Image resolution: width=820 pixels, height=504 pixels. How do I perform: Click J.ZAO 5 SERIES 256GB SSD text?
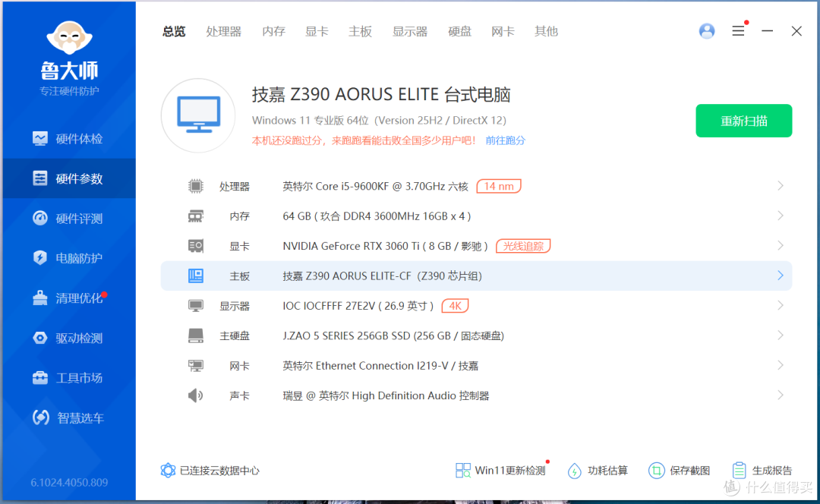tap(393, 335)
